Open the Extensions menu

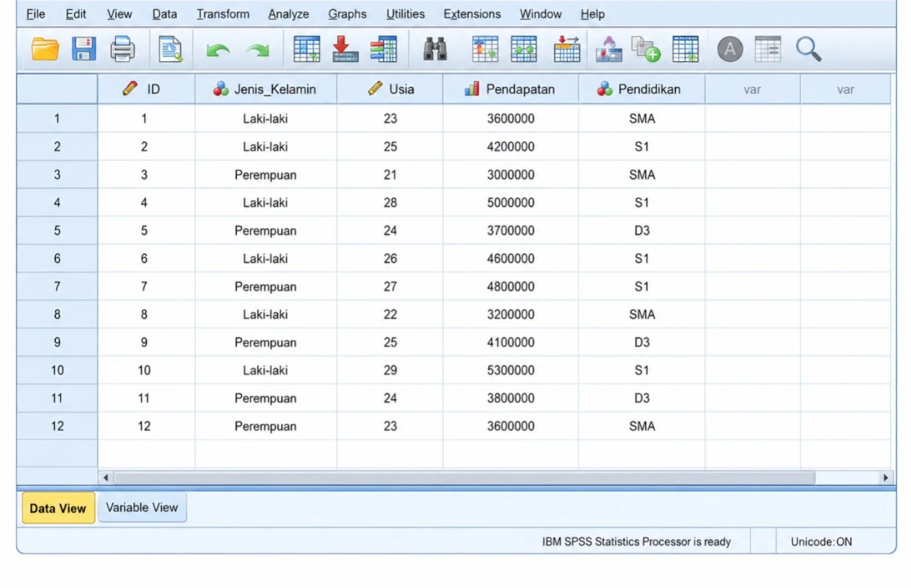[472, 14]
